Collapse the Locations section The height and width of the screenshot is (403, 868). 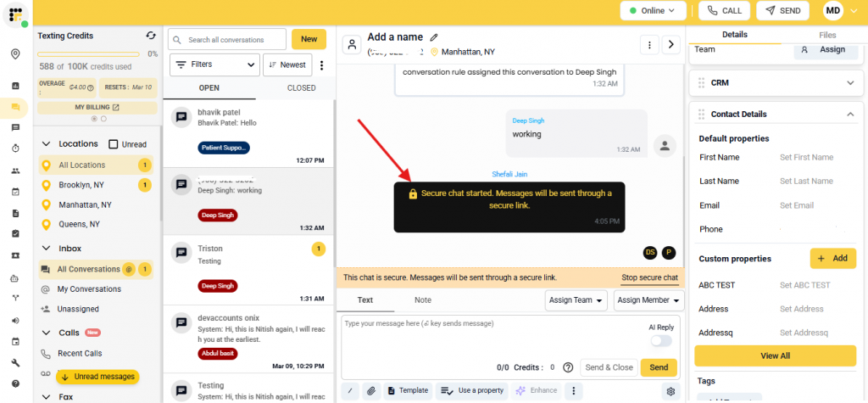(x=47, y=143)
